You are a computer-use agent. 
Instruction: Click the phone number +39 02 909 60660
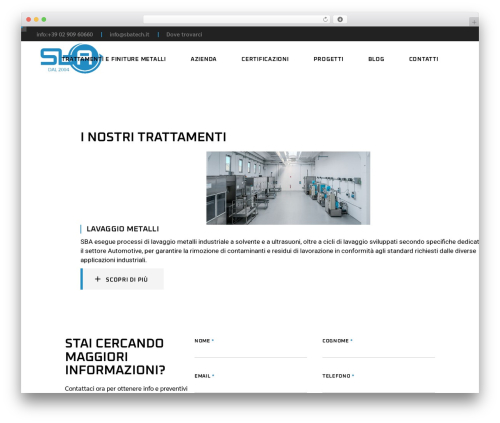point(65,34)
